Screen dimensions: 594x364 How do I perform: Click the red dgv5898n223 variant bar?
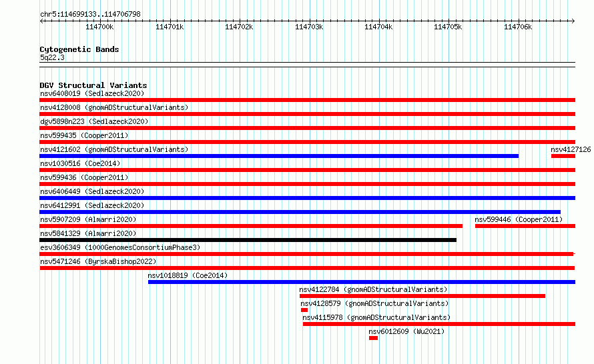307,128
